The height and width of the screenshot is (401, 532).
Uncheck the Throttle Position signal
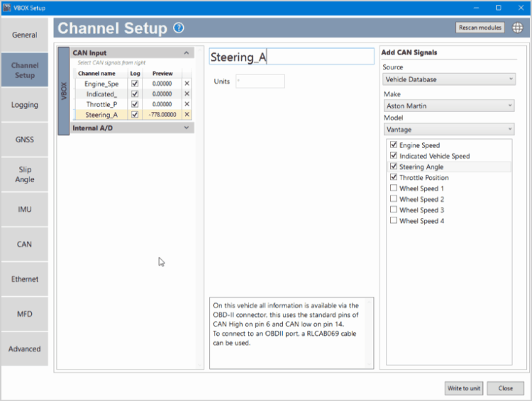click(394, 177)
